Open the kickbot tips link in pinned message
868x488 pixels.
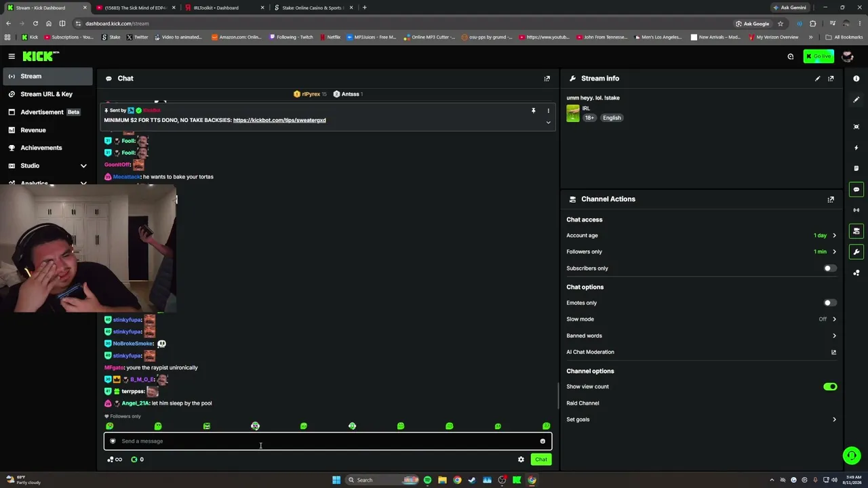[x=279, y=121]
